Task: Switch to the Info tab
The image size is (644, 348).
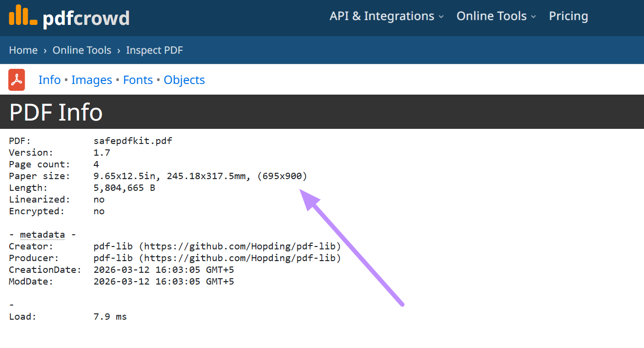Action: pos(50,80)
